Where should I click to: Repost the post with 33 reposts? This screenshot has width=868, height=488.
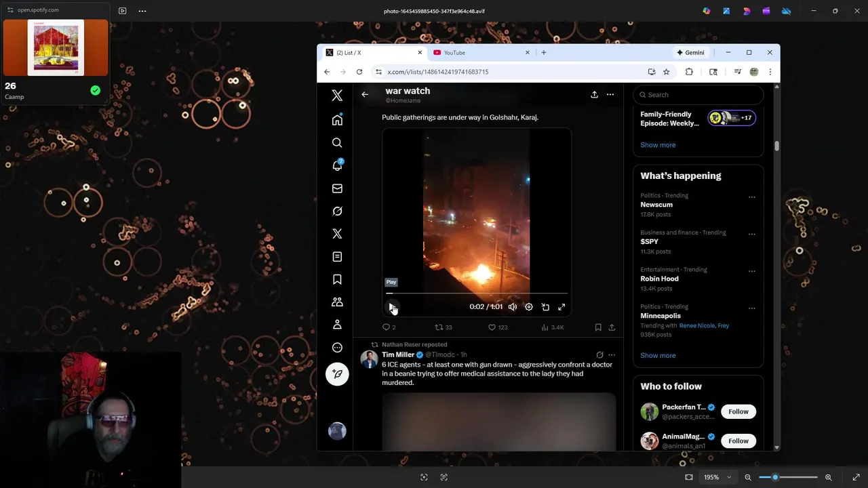(443, 327)
